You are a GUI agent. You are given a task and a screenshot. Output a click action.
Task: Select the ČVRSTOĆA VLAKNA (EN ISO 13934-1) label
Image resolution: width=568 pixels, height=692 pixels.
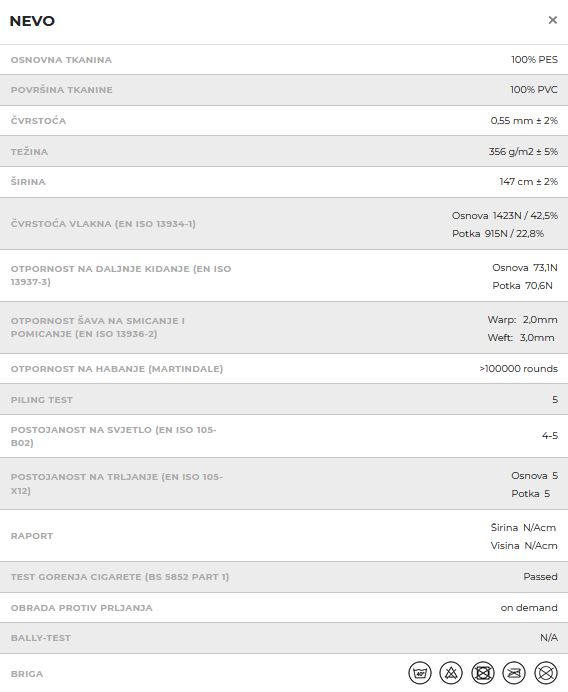tap(103, 224)
